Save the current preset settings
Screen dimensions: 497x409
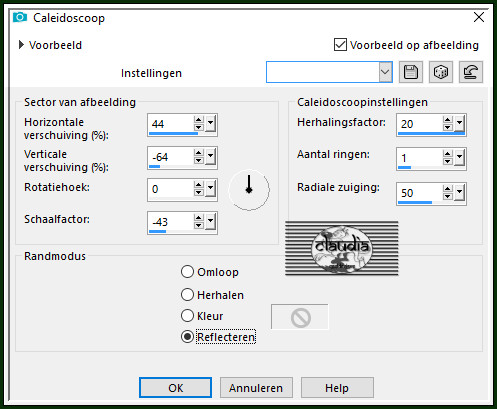point(411,72)
